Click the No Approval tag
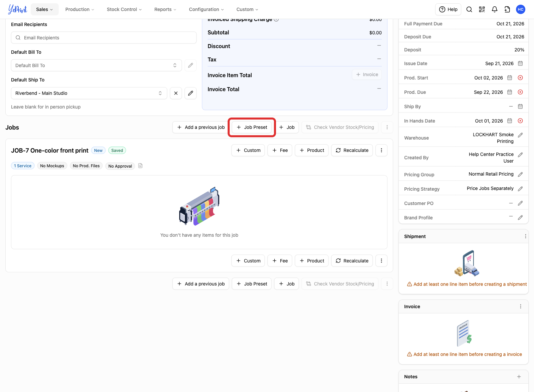The width and height of the screenshot is (534, 392). coord(120,166)
